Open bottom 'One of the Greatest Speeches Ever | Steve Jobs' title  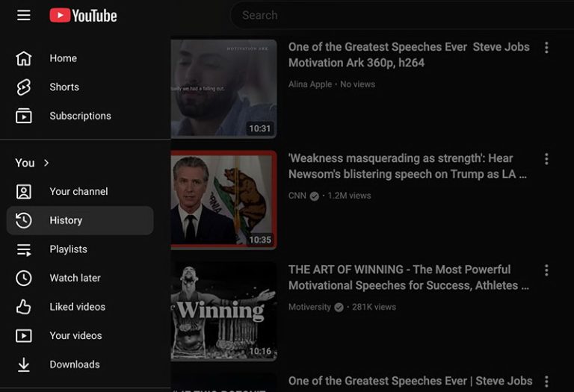[410, 381]
